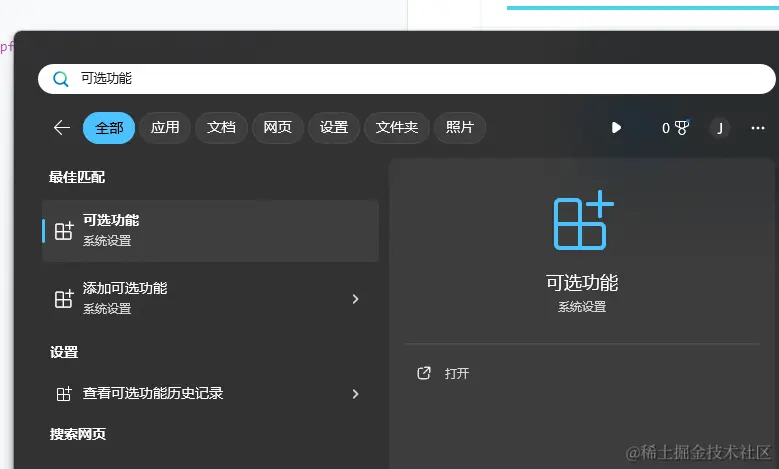Click 系统设置 subtitle in preview pane
This screenshot has width=779, height=469.
coord(582,307)
